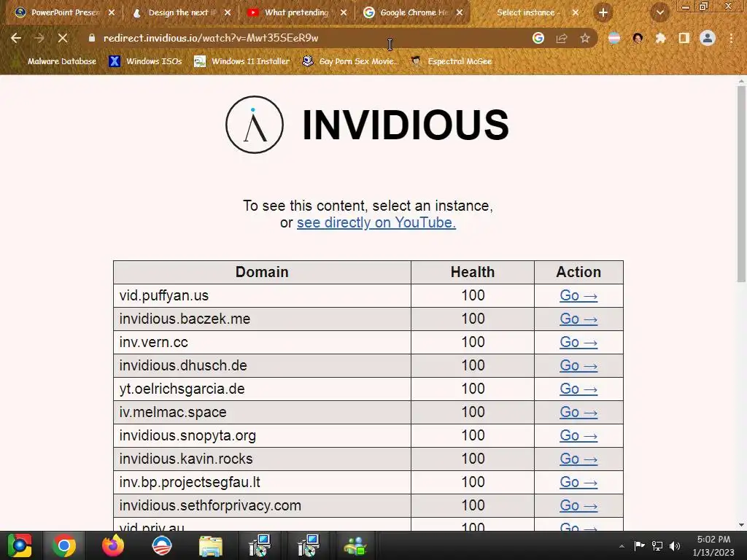This screenshot has width=747, height=560.
Task: Show hidden system tray icons
Action: [622, 546]
